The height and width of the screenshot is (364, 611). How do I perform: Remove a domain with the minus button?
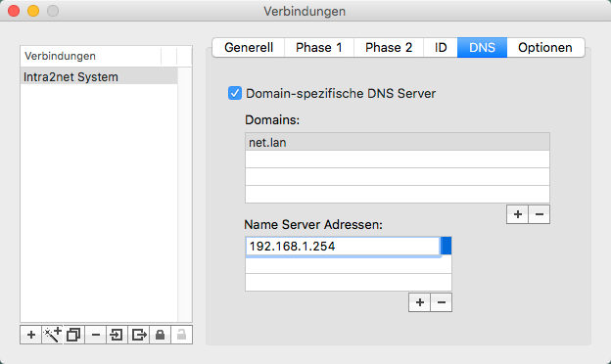[540, 214]
